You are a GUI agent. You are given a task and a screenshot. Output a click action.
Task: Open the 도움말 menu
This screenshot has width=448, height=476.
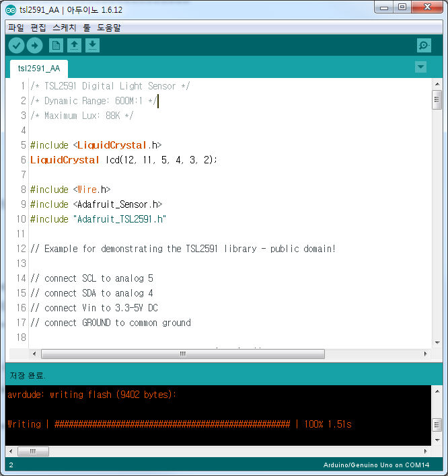tap(109, 28)
